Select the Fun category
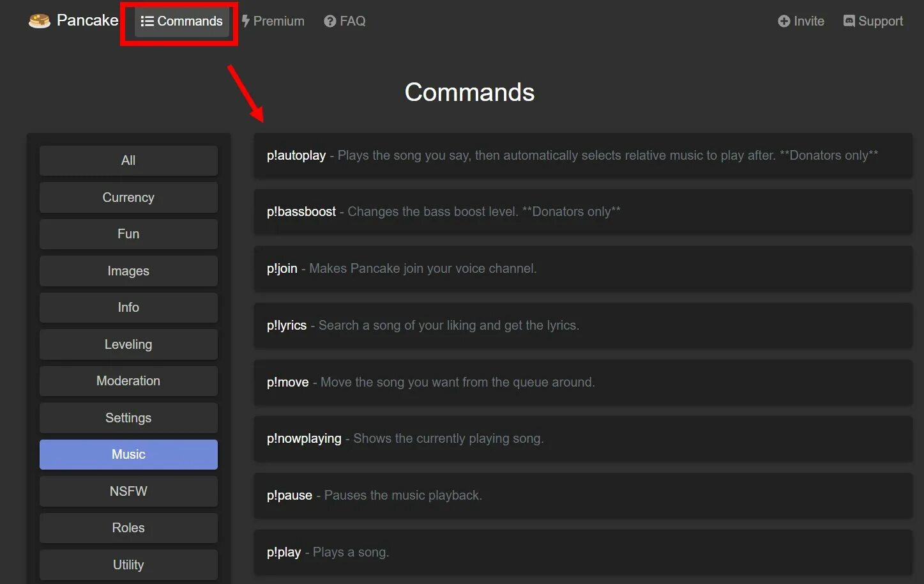Screen dimensions: 924x584 [128, 234]
